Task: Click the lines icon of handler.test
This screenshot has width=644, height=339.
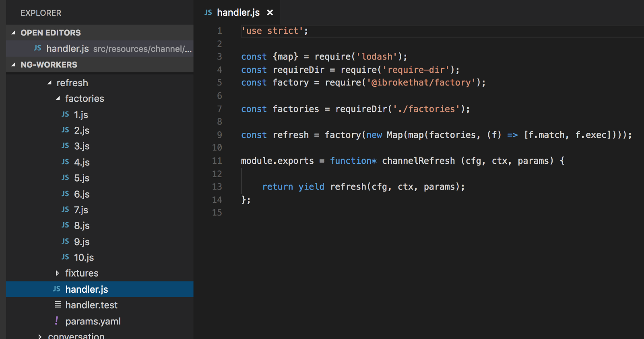Action: [58, 305]
